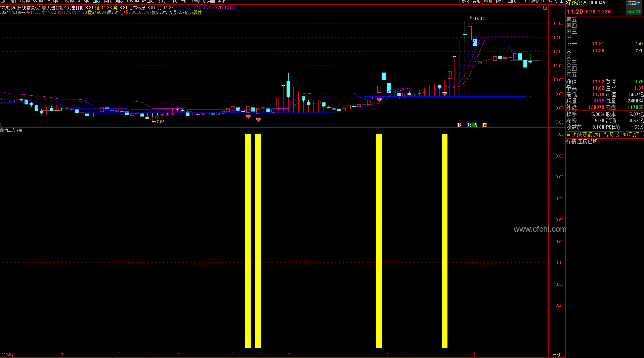This screenshot has width=644, height=358.
Task: Open the 45日线 period chart
Action: (x=148, y=2)
